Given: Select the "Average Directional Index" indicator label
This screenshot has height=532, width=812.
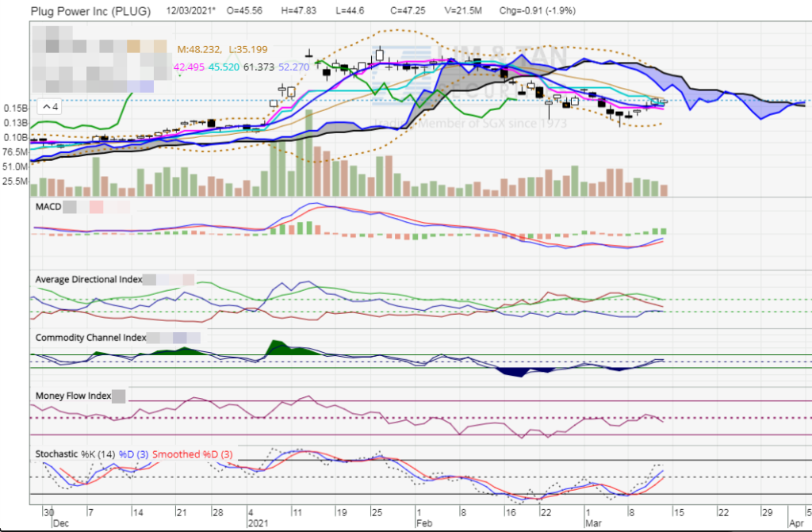Looking at the screenshot, I should 89,280.
